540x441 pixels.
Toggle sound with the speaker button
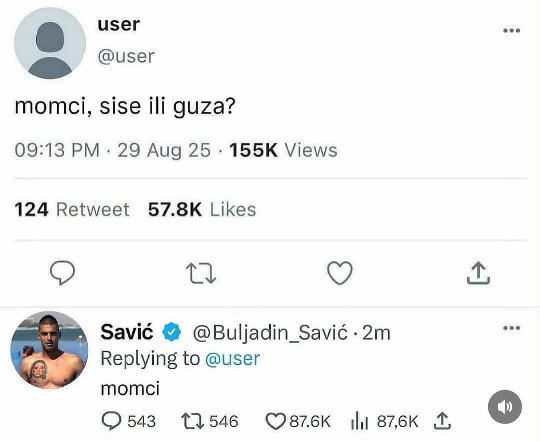[505, 407]
